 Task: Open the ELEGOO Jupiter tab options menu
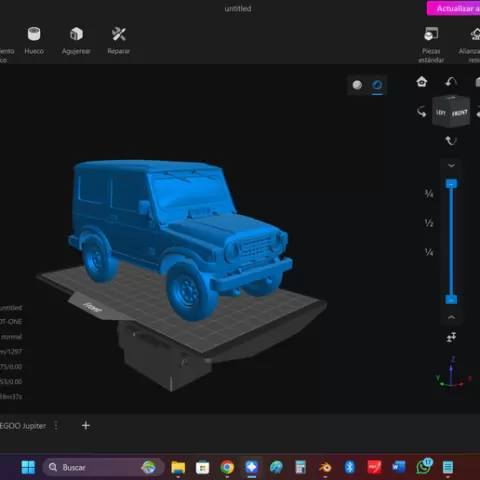[x=56, y=426]
